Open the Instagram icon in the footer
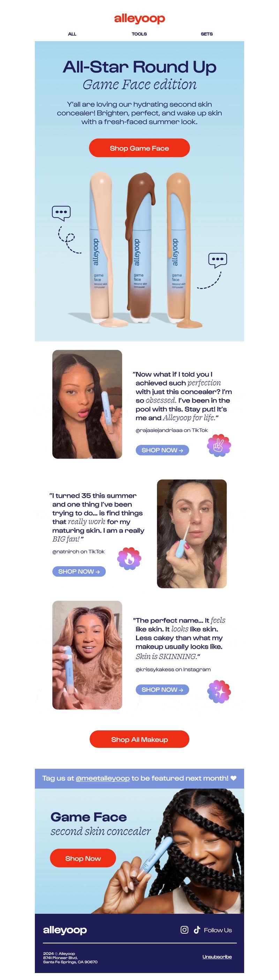Image resolution: width=279 pixels, height=980 pixels. 184,929
